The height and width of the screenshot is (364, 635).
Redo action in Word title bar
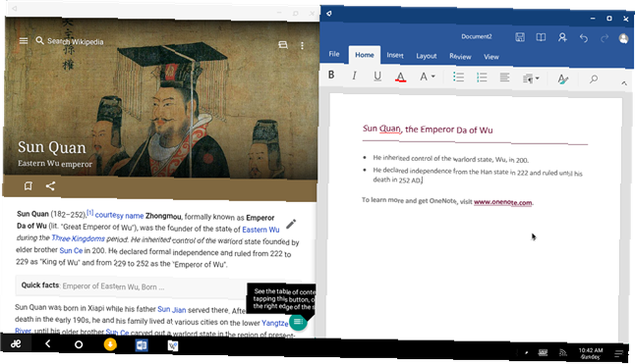pos(605,39)
